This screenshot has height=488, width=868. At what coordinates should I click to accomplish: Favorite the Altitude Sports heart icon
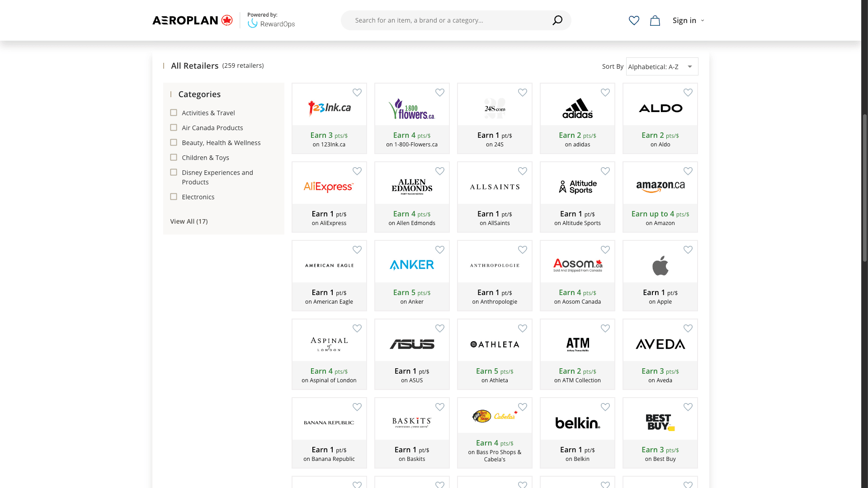(605, 171)
